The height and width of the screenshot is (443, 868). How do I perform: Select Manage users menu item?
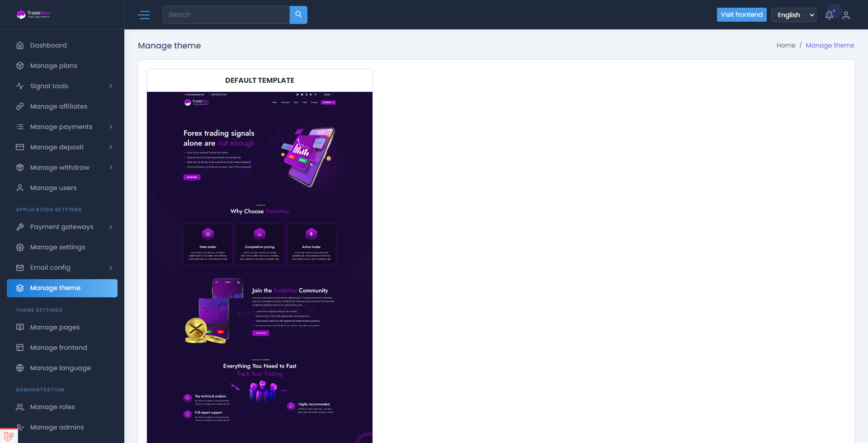53,188
